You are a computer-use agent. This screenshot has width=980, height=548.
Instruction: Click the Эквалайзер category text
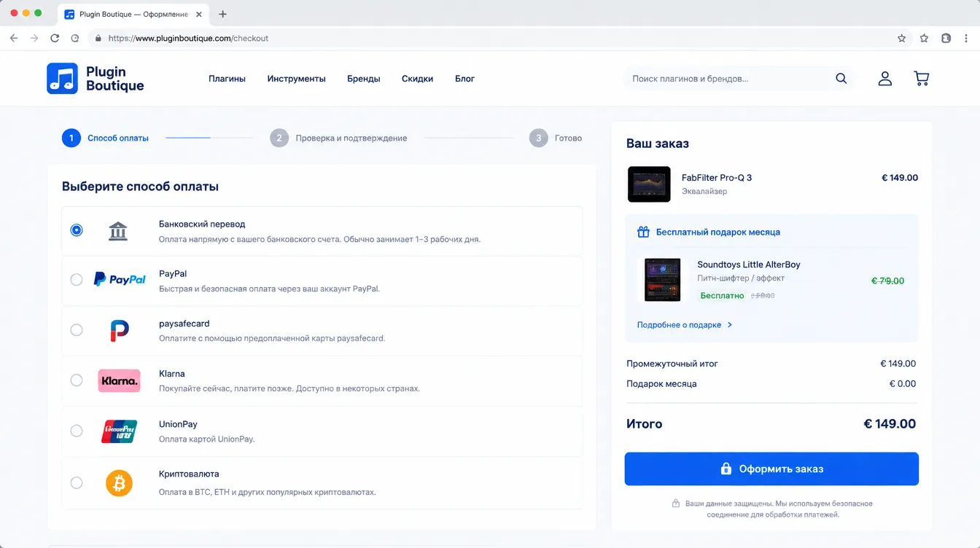(704, 192)
